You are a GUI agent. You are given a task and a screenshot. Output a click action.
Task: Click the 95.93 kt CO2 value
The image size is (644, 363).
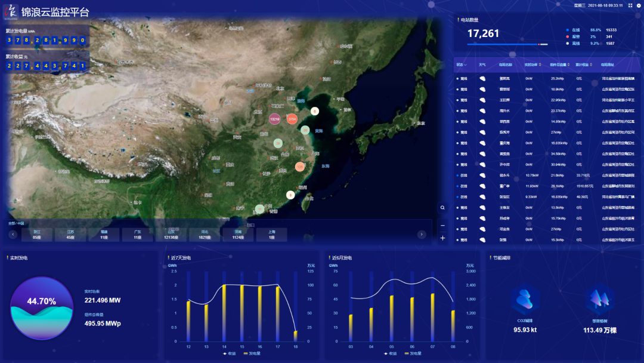[x=525, y=330]
